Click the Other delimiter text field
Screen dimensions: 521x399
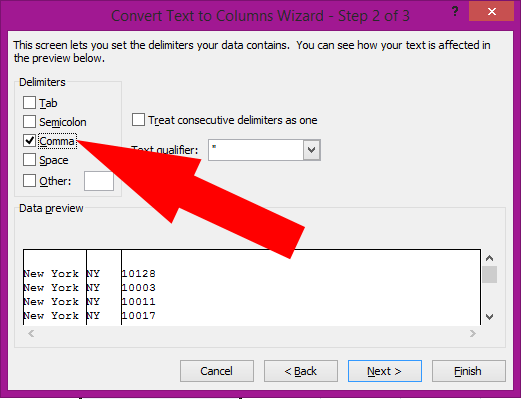click(x=99, y=181)
